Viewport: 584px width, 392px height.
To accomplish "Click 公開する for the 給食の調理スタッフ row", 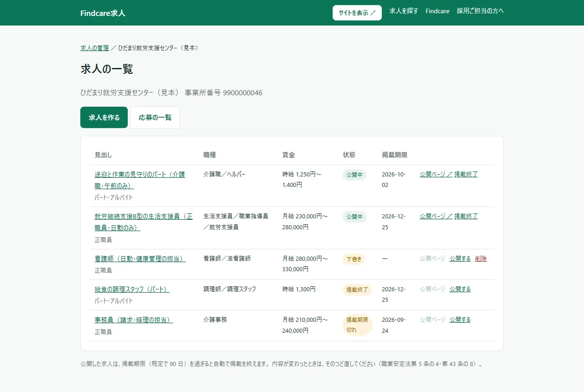I will pyautogui.click(x=460, y=289).
